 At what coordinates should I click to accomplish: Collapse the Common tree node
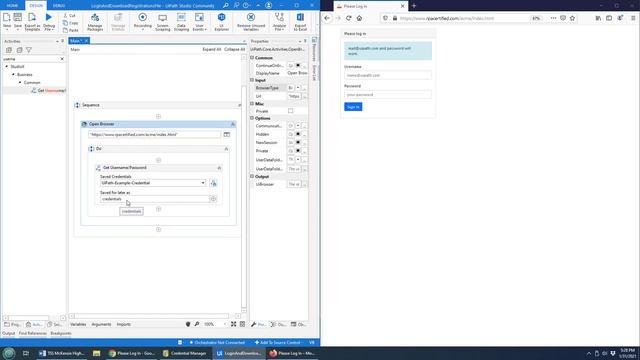[20, 82]
